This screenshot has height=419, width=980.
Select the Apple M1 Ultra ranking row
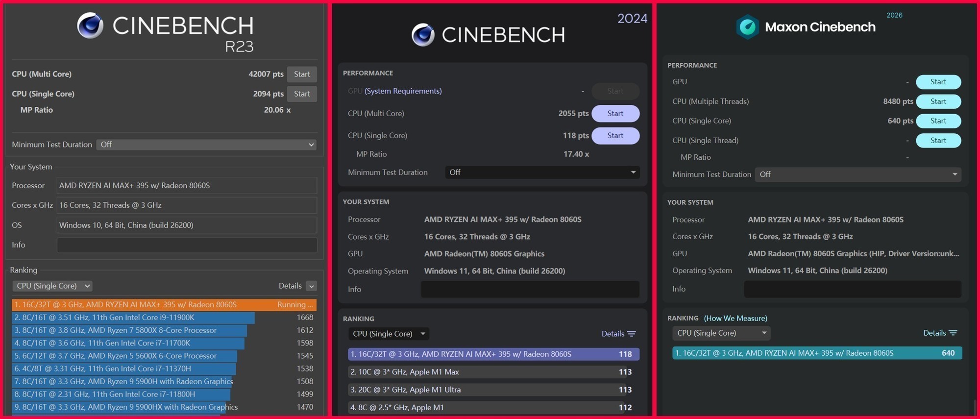pyautogui.click(x=493, y=390)
